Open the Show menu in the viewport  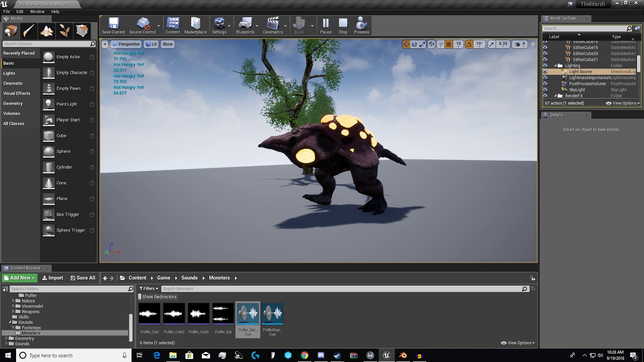(x=168, y=44)
